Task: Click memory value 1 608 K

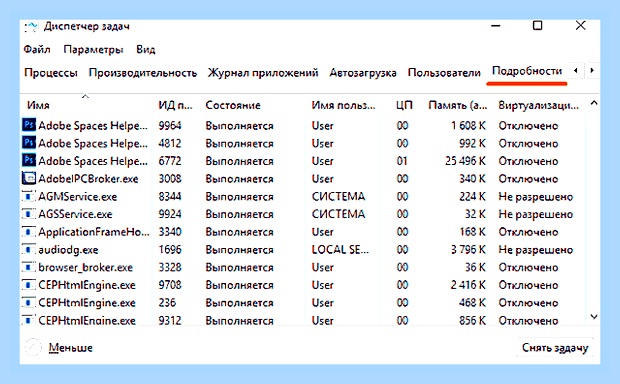Action: [468, 126]
